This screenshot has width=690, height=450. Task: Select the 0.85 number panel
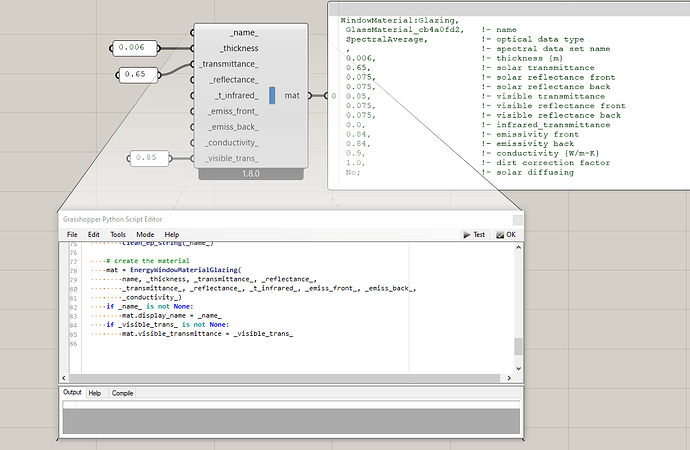(149, 158)
